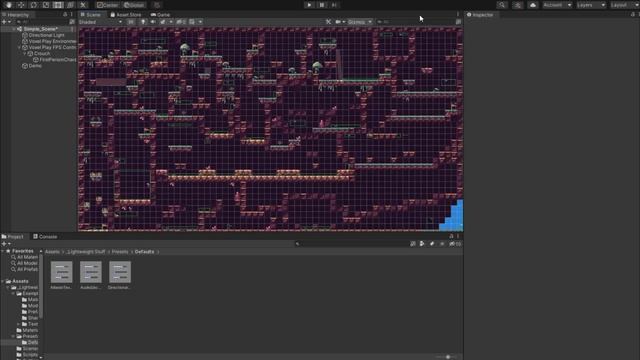Open the Shaded draw mode dropdown
Image resolution: width=640 pixels, height=360 pixels.
click(101, 22)
